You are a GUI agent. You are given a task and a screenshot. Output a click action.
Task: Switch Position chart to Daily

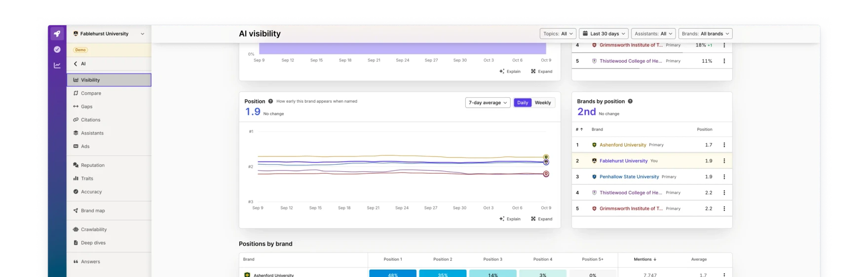click(523, 103)
